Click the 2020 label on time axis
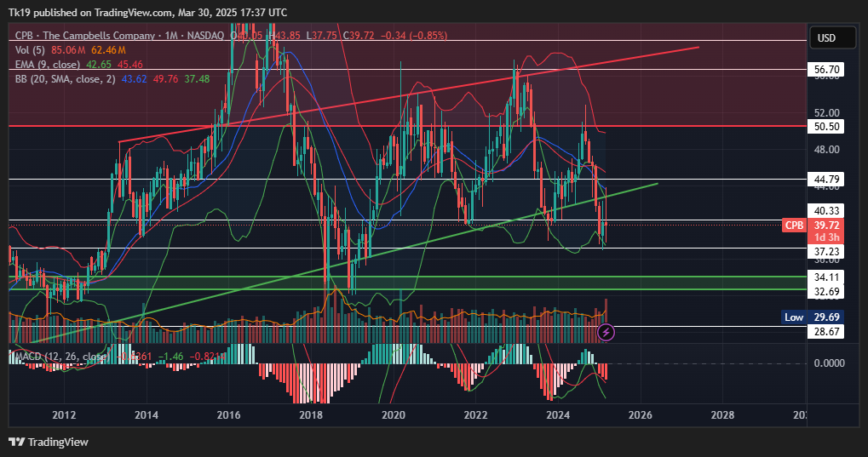This screenshot has width=868, height=457. pos(393,415)
